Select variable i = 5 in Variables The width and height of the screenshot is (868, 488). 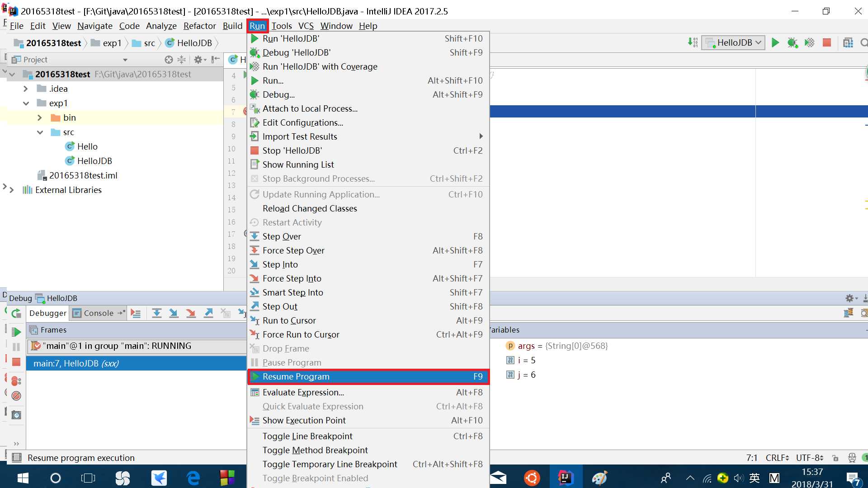521,360
